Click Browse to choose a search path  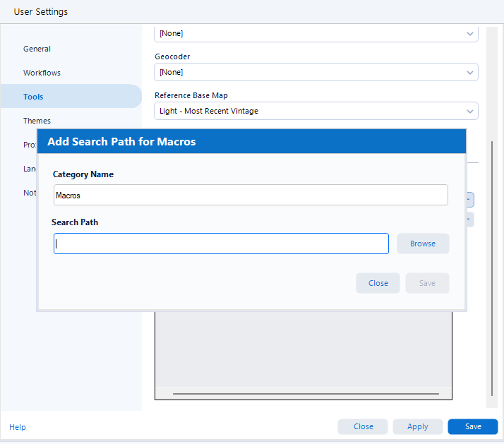pos(423,244)
